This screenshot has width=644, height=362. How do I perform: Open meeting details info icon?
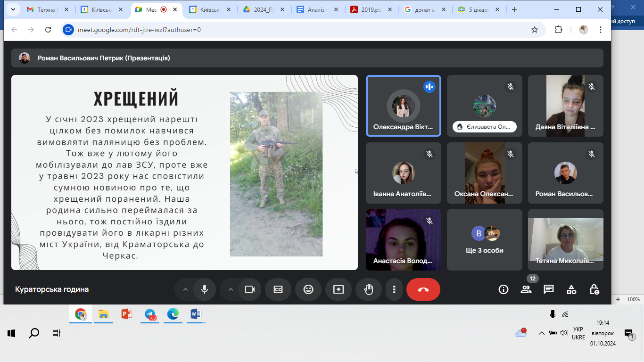click(504, 289)
